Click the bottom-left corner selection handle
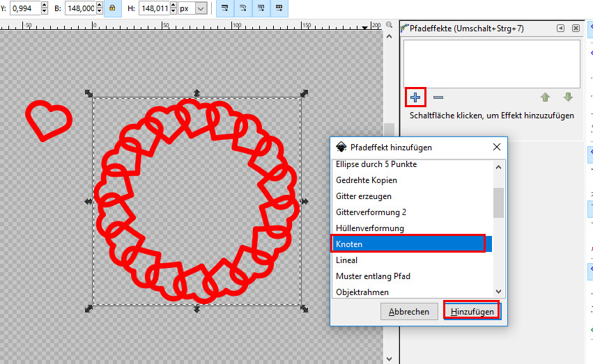 pos(88,309)
